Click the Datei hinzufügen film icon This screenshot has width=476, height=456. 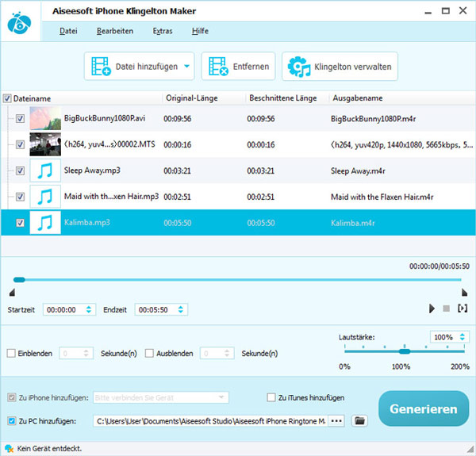pyautogui.click(x=101, y=66)
